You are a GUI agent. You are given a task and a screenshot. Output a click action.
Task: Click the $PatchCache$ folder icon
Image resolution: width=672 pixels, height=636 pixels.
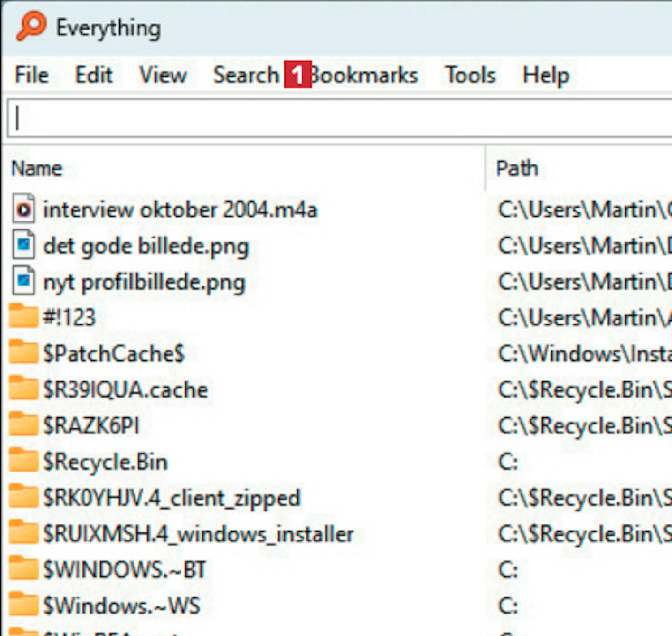tap(23, 352)
